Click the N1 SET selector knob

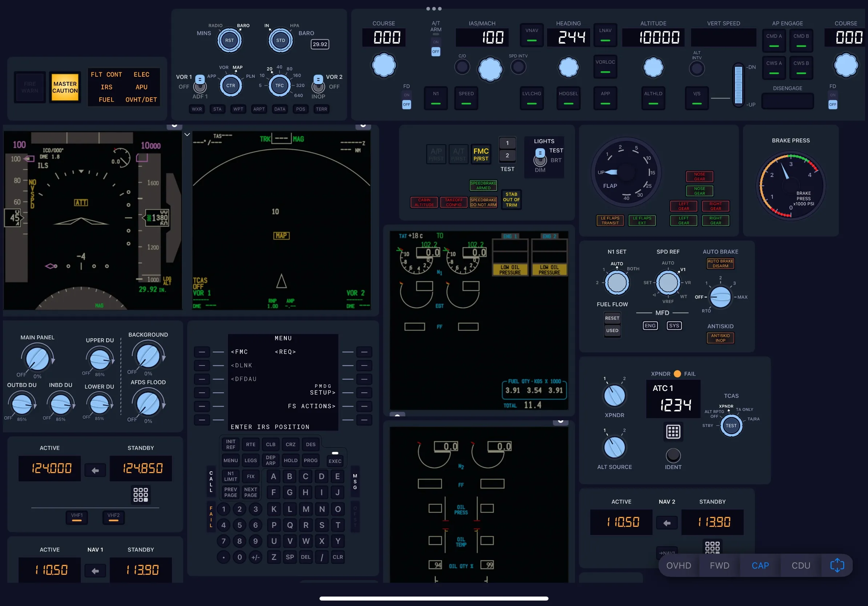tap(616, 283)
